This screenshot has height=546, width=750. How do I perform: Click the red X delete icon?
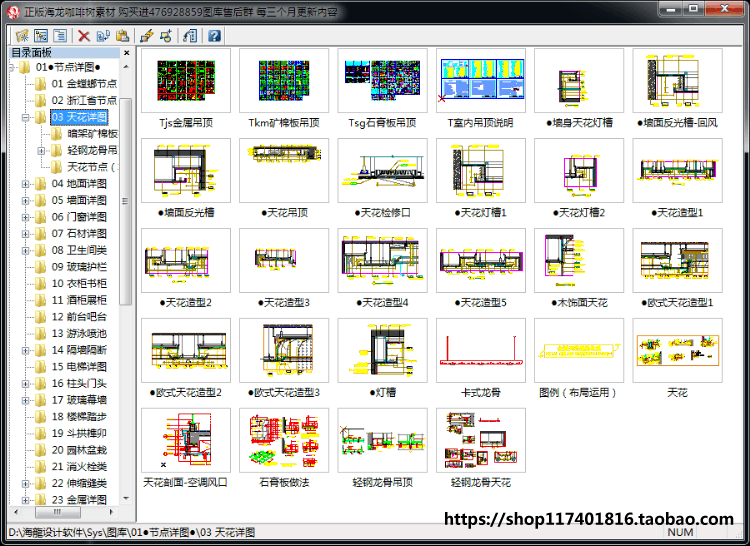point(84,35)
